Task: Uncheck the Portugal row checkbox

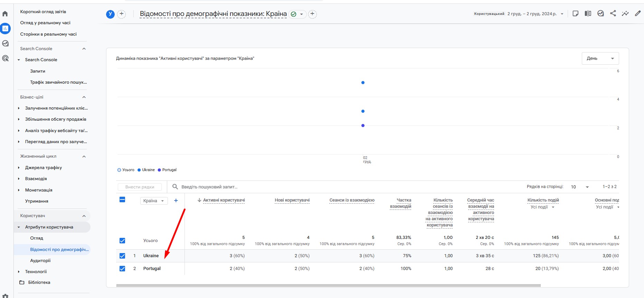Action: pyautogui.click(x=122, y=269)
